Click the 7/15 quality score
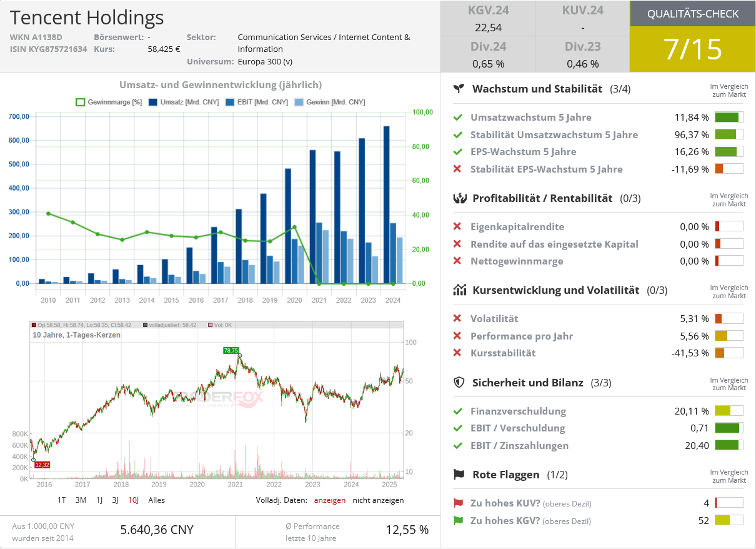 tap(693, 49)
